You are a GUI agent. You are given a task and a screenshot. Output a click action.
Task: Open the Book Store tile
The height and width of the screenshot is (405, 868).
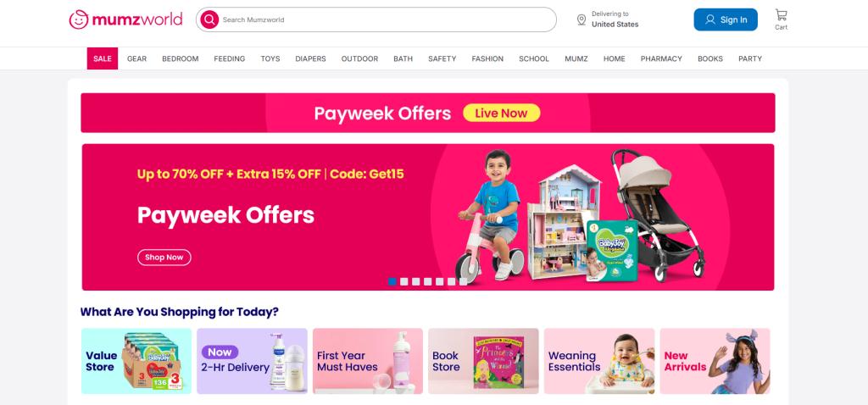point(483,361)
